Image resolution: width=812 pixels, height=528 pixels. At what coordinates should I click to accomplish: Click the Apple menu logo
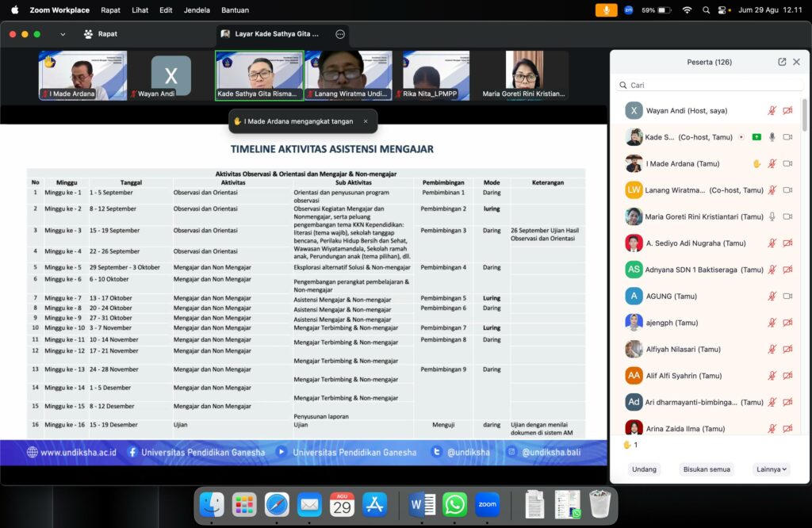coord(14,10)
